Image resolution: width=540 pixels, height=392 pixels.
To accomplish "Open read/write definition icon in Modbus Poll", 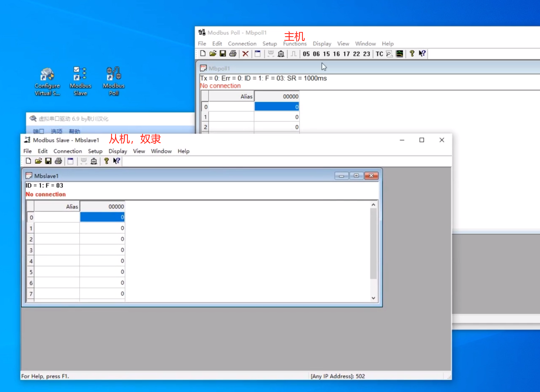I will [x=258, y=54].
